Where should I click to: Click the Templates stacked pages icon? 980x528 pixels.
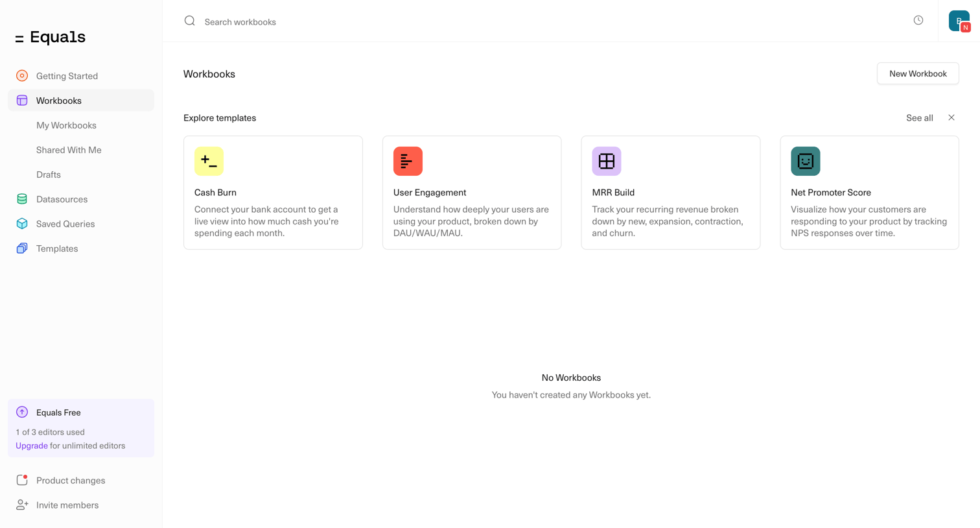coord(22,248)
